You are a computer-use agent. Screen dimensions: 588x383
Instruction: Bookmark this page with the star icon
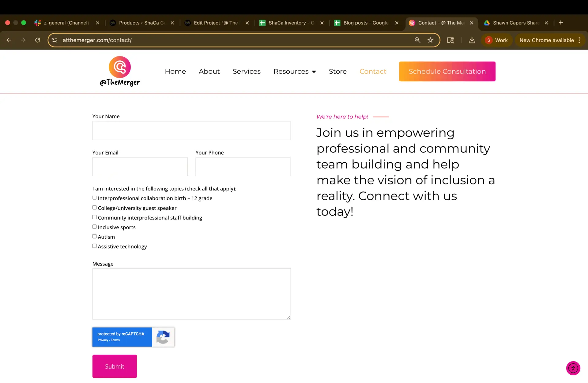tap(430, 40)
